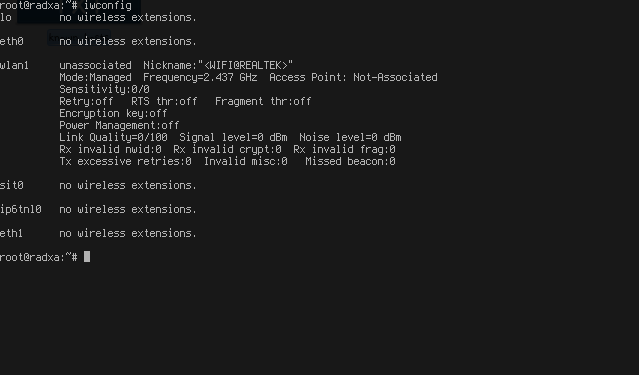The width and height of the screenshot is (639, 375).
Task: Click the Encryption key:off line
Action: click(x=113, y=113)
